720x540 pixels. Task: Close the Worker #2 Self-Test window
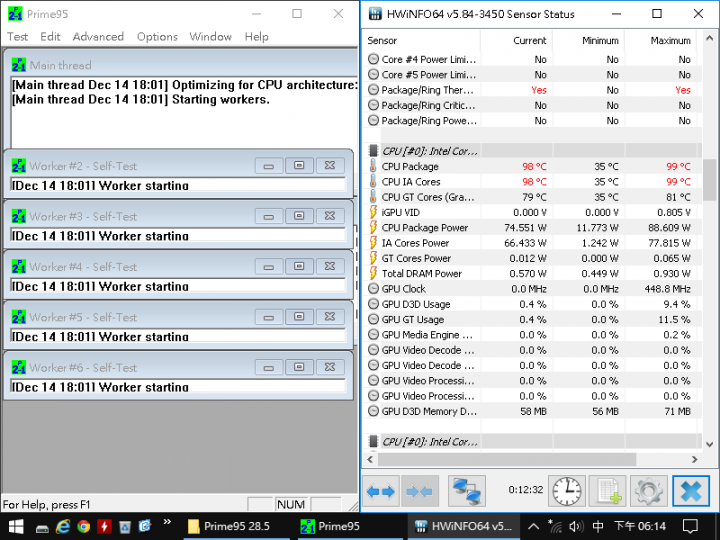[x=330, y=166]
